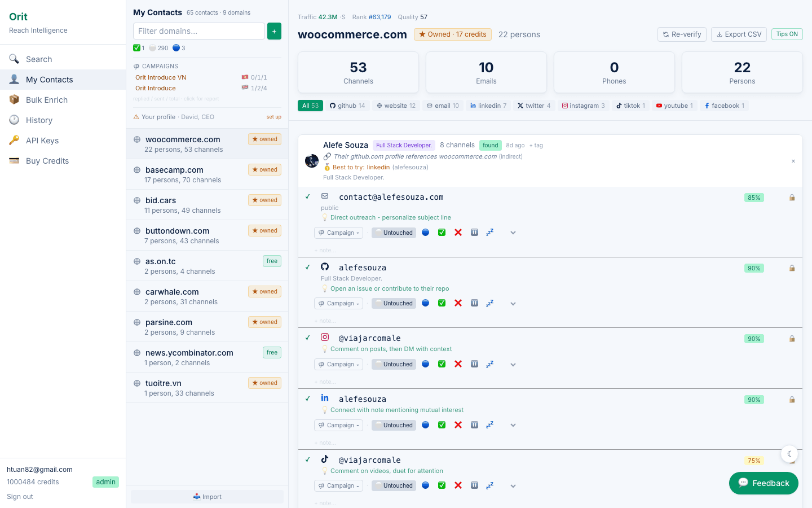Image resolution: width=812 pixels, height=508 pixels.
Task: Toggle the check mark on contact@alefesouza.com row
Action: [308, 197]
